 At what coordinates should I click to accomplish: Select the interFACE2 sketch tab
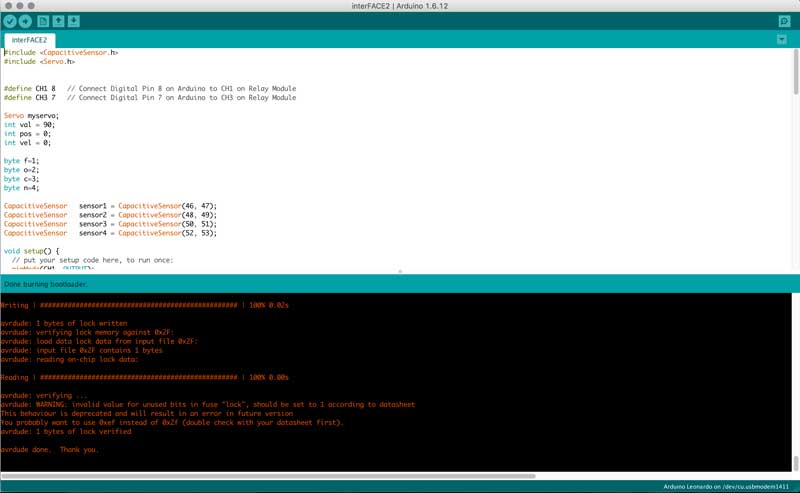29,40
